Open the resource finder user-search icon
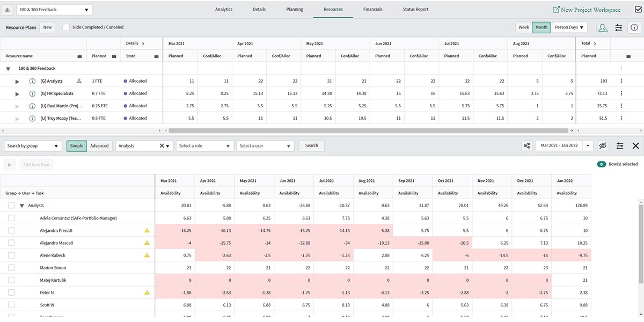This screenshot has height=322, width=644. [x=603, y=27]
